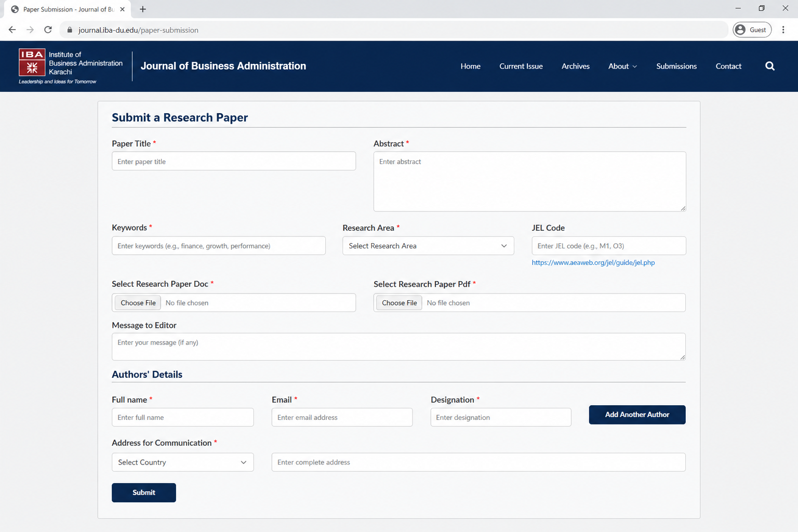Image resolution: width=798 pixels, height=532 pixels.
Task: Click the complete address input field
Action: point(478,462)
